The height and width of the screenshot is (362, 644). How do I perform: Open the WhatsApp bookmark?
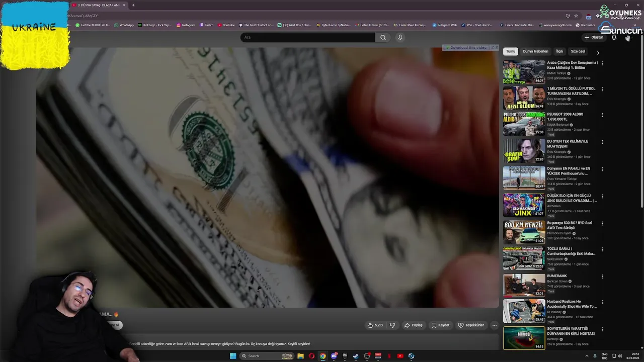124,25
